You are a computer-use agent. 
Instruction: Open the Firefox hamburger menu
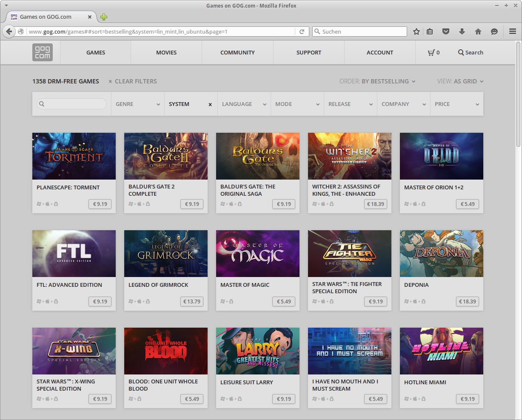pyautogui.click(x=513, y=31)
